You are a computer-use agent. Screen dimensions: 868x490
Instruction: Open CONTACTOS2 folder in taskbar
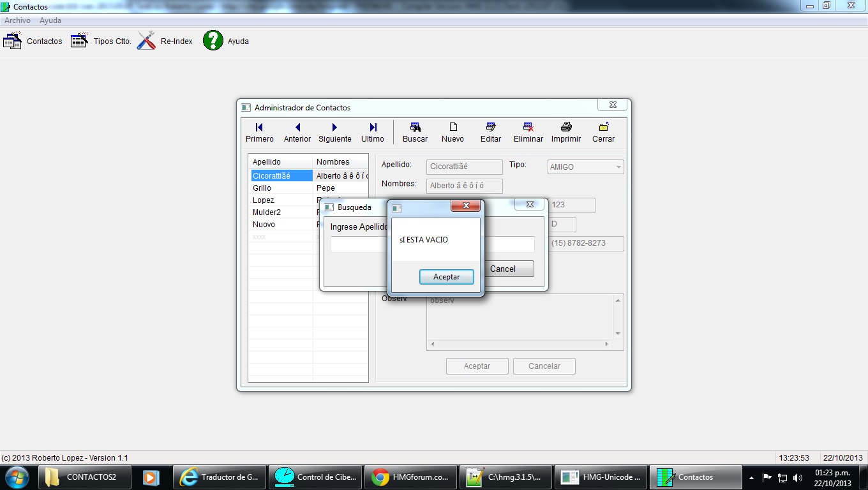(86, 477)
